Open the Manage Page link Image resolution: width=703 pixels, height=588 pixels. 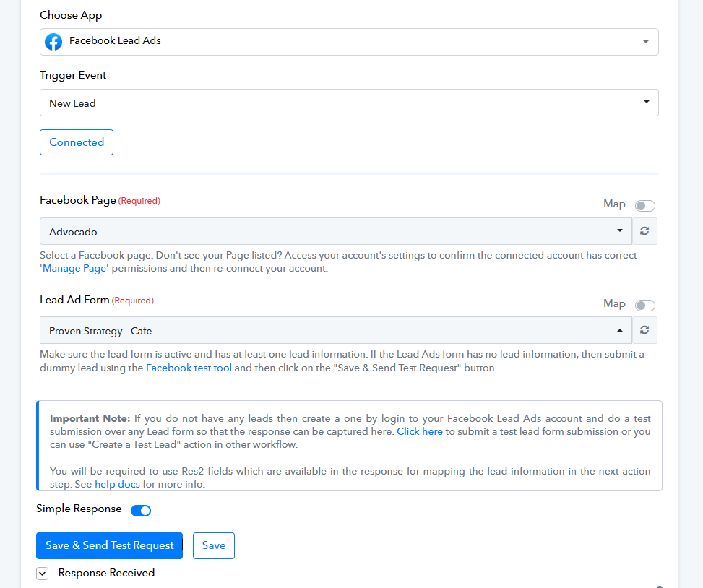pyautogui.click(x=74, y=269)
